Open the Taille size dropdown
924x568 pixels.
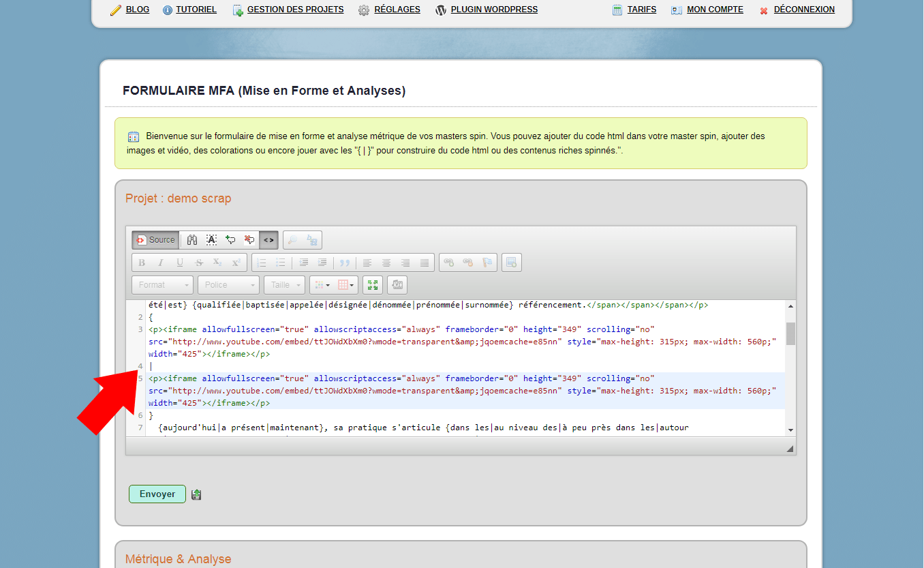pyautogui.click(x=284, y=284)
